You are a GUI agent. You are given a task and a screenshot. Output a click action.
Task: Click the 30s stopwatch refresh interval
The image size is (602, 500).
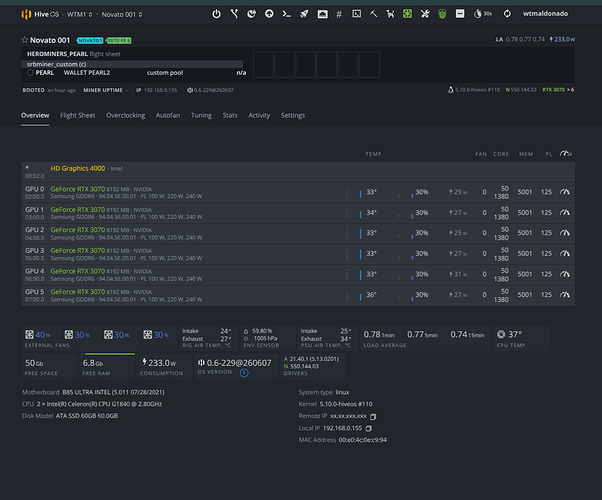483,14
